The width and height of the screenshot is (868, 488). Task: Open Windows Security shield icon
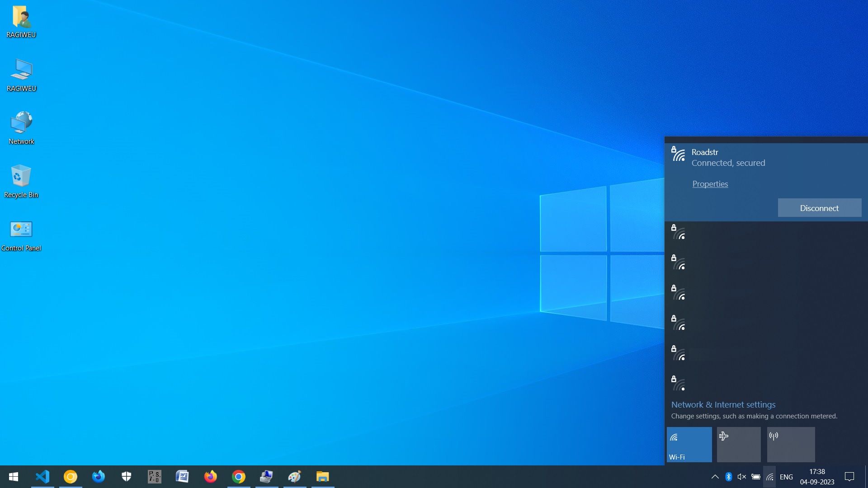(127, 477)
